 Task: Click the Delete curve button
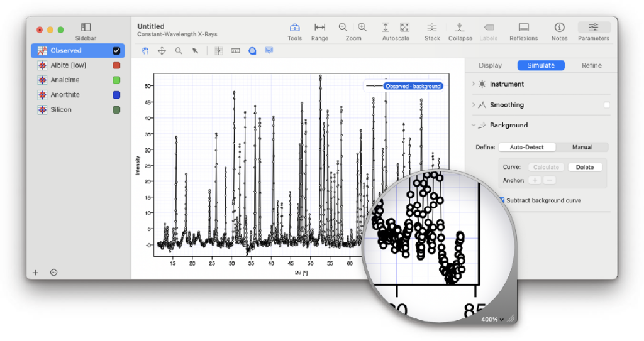[585, 167]
